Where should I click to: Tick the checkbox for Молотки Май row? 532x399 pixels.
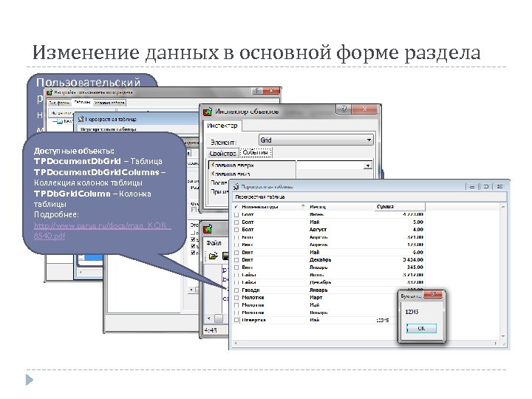236,305
